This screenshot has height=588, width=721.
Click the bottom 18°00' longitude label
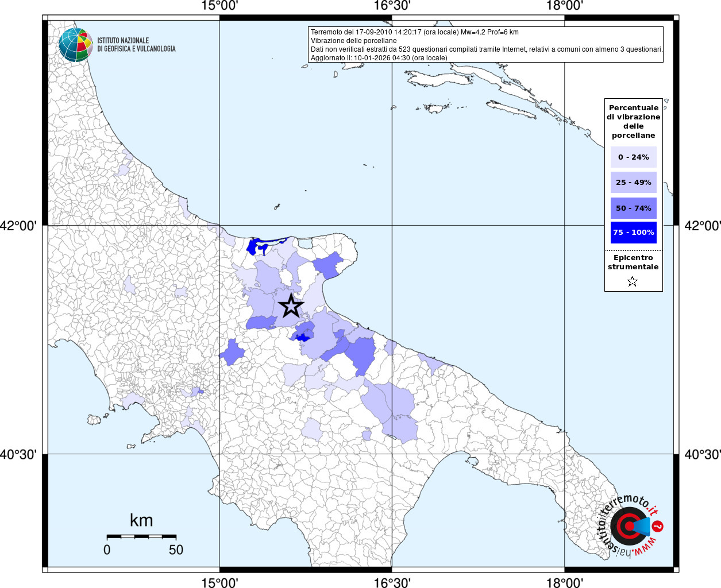[x=565, y=582]
